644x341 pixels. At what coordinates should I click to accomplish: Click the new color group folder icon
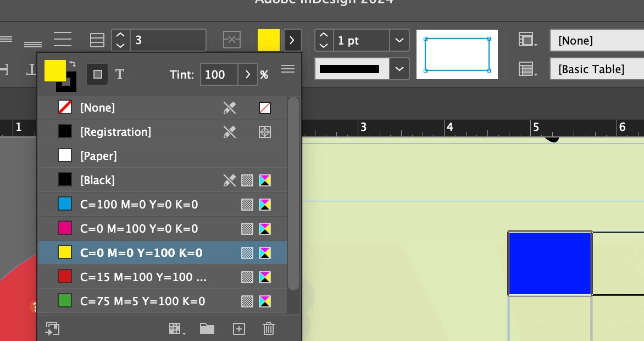pos(207,328)
